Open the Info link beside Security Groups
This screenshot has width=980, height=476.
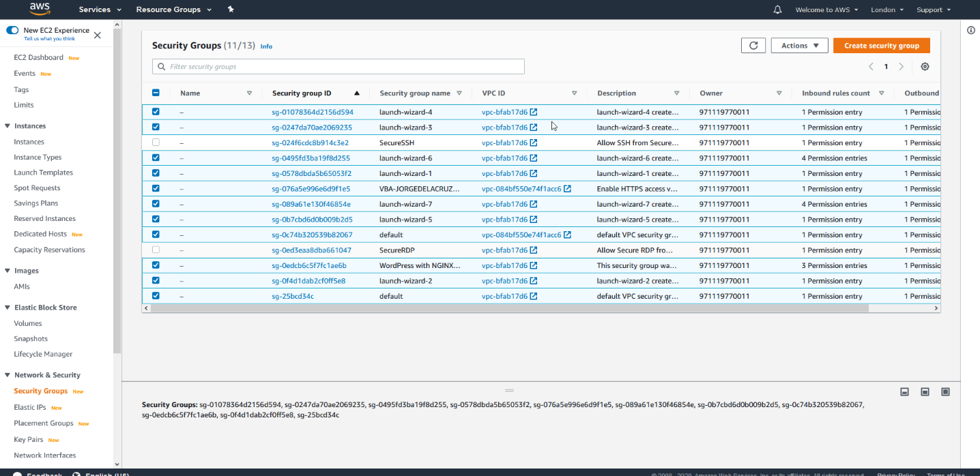tap(266, 46)
